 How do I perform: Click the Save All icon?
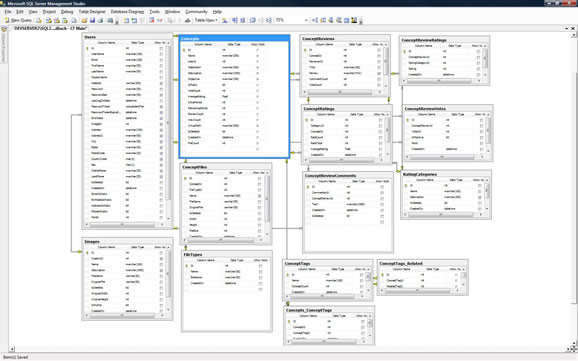tap(100, 20)
